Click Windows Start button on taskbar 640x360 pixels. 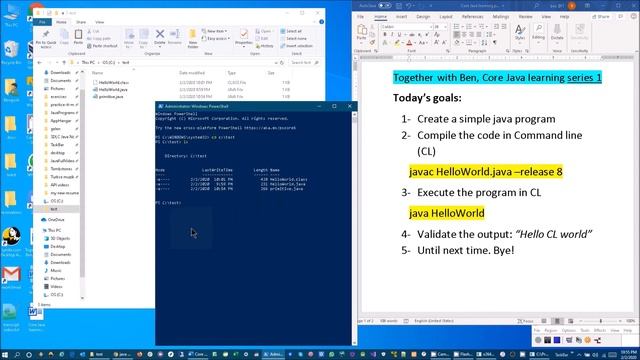(x=5, y=354)
